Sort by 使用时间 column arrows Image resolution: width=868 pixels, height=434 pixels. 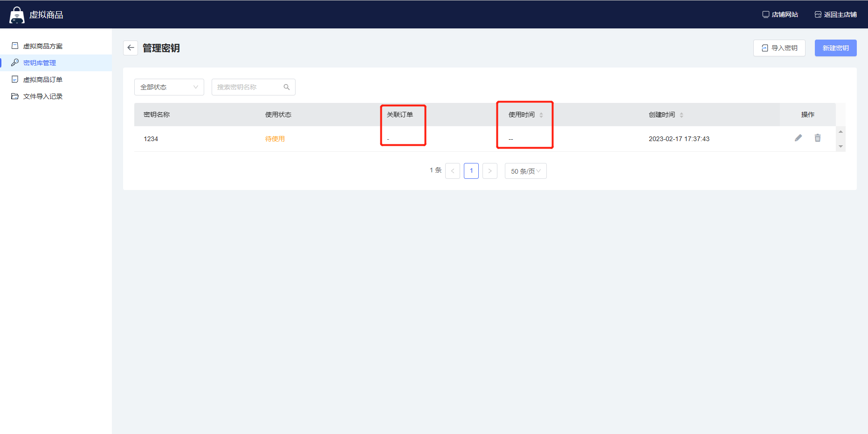click(541, 115)
